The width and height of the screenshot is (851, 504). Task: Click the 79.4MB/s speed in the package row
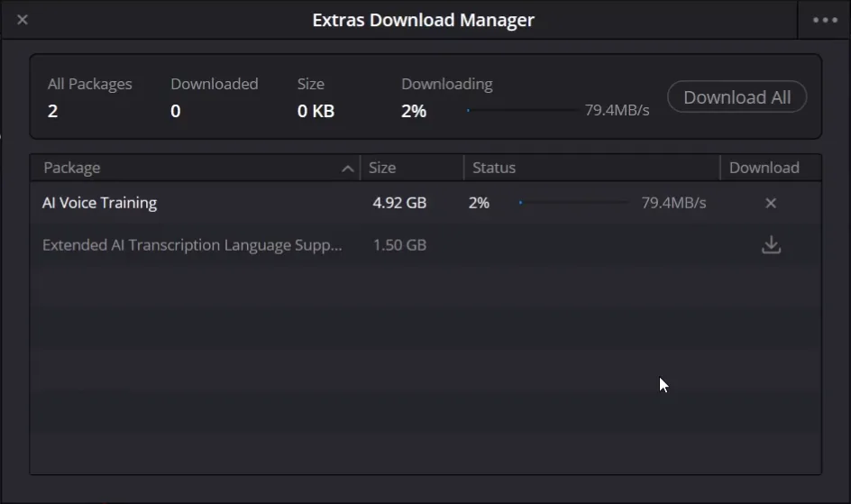(x=673, y=203)
